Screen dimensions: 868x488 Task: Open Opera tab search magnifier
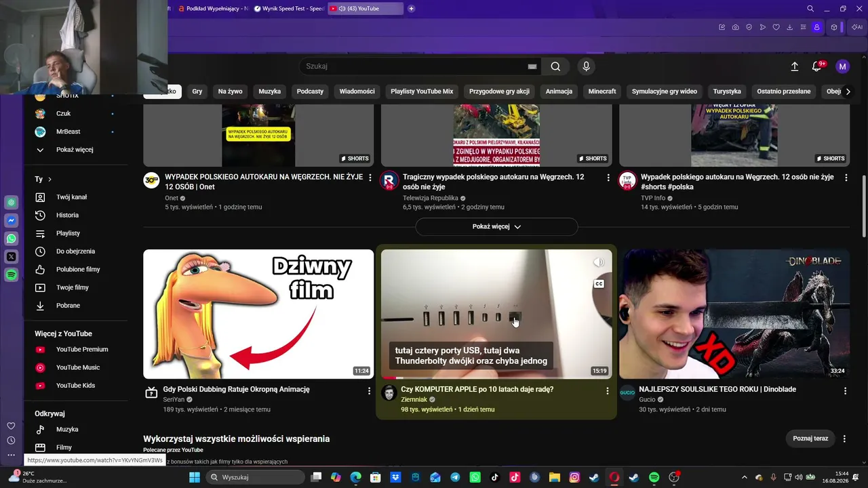[x=810, y=9]
